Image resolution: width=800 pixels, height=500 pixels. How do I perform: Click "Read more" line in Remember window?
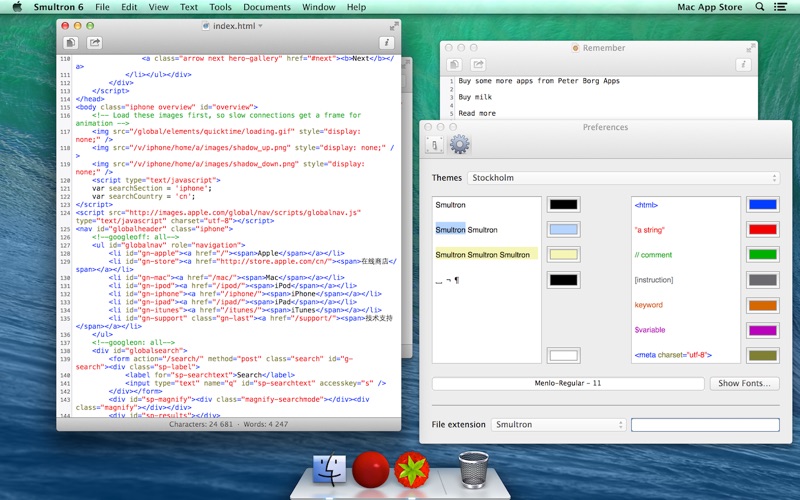tap(477, 113)
